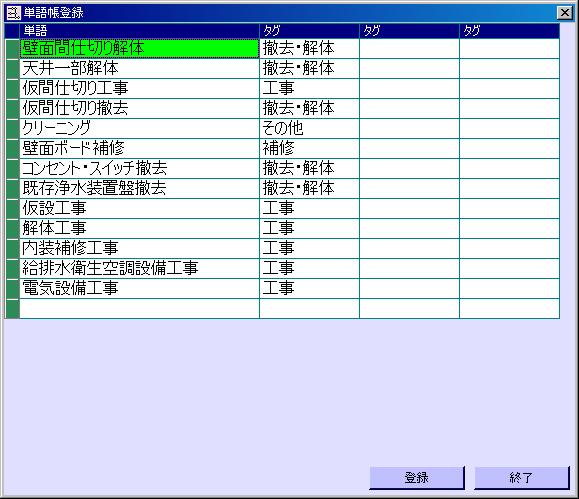Select the highlighted 壁面間仕切り解体 word cell

[x=140, y=48]
